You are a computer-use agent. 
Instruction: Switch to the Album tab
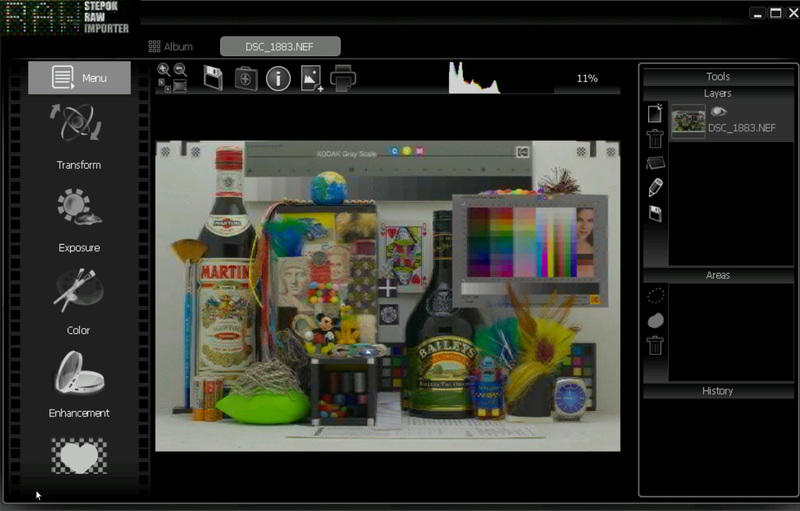coord(170,46)
